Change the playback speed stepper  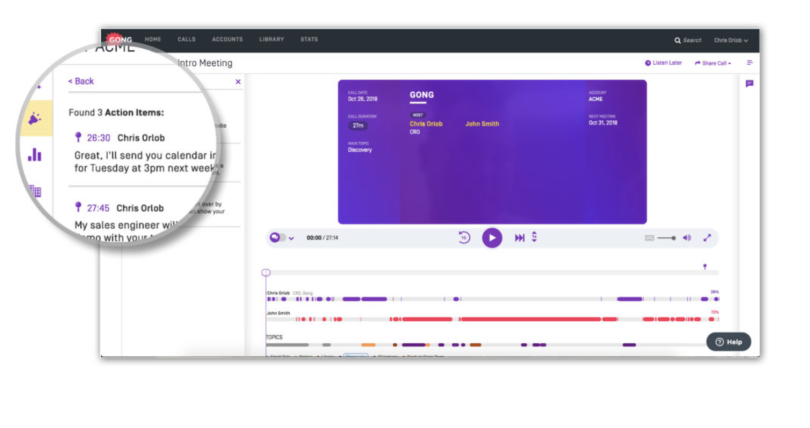(x=534, y=237)
